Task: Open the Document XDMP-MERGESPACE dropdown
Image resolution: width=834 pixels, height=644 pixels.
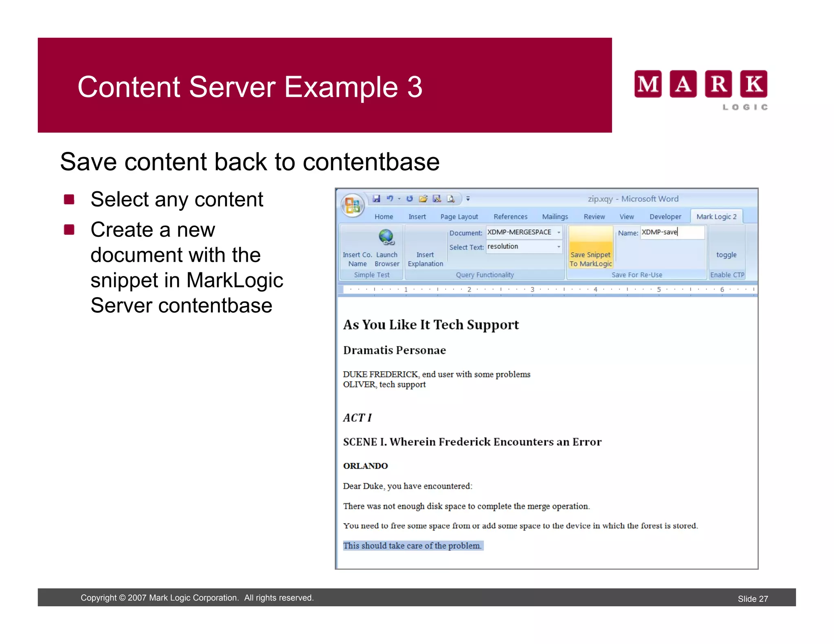Action: click(x=559, y=232)
